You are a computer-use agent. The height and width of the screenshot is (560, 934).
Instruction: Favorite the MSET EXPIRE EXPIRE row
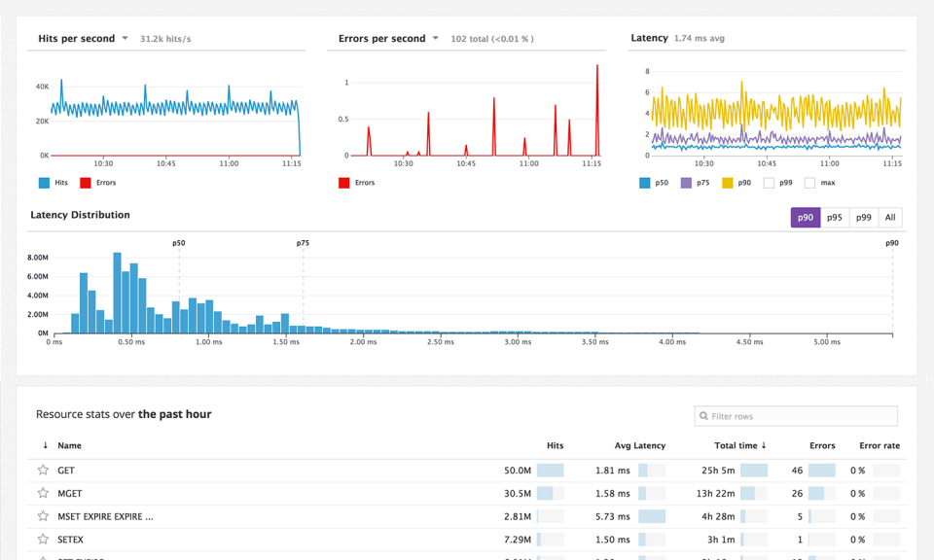coord(41,516)
